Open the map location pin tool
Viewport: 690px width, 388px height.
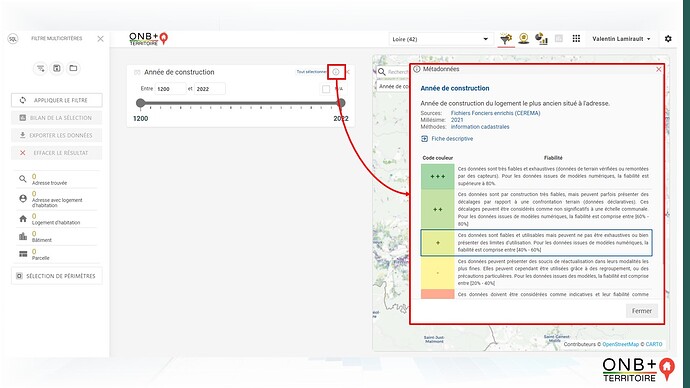(x=523, y=39)
